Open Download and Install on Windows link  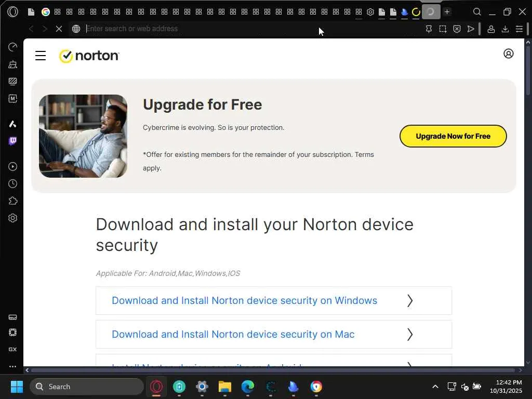tap(244, 301)
